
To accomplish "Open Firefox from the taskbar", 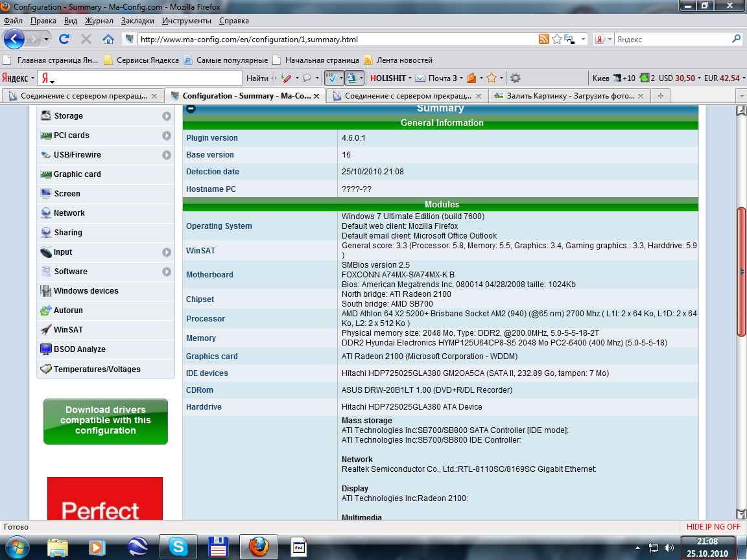I will click(x=259, y=546).
